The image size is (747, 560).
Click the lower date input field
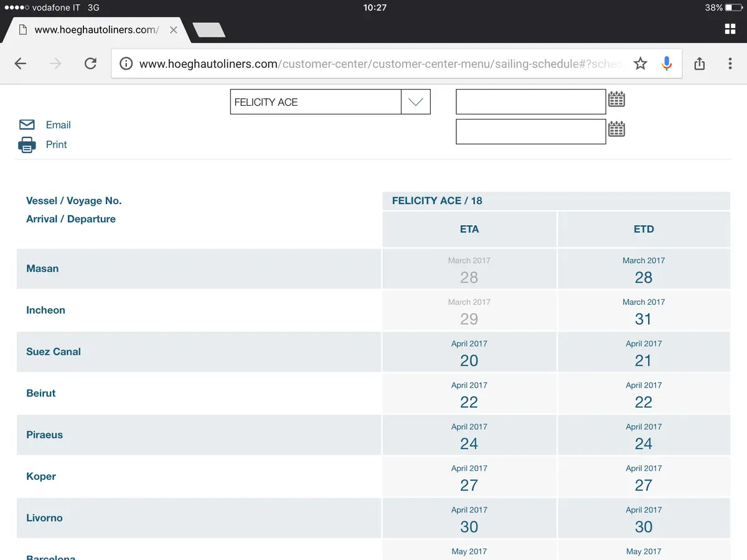click(531, 131)
